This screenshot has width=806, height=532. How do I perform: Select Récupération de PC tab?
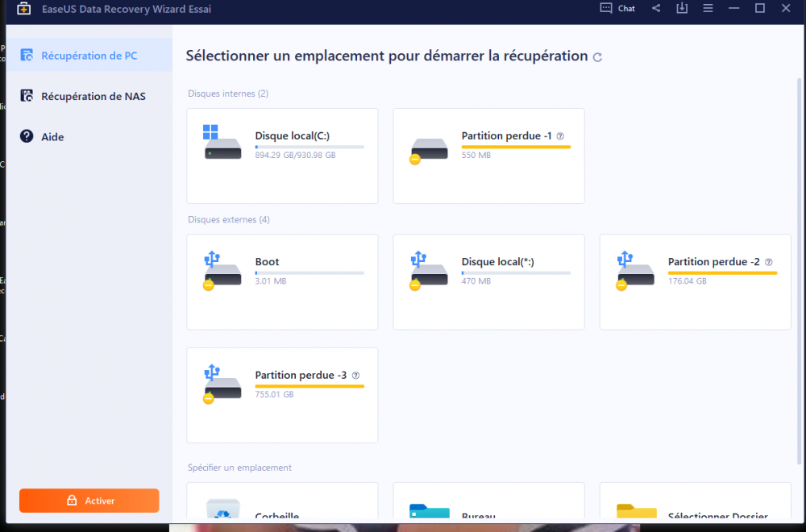point(90,55)
